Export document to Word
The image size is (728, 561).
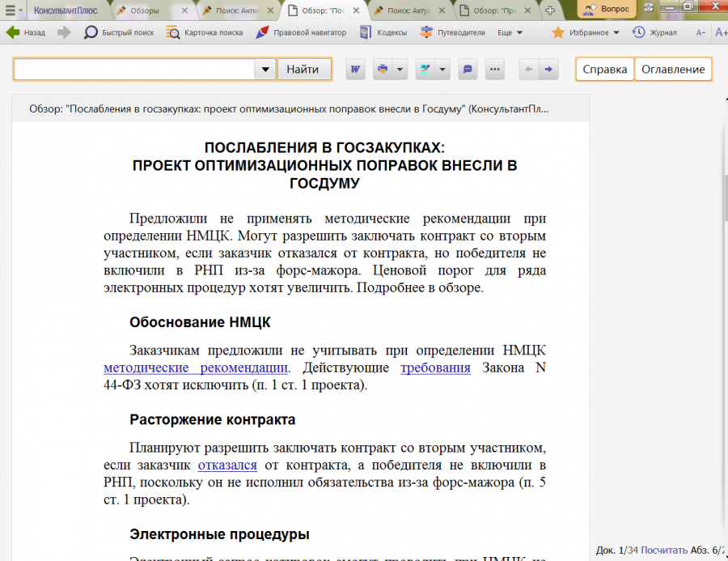coord(355,70)
